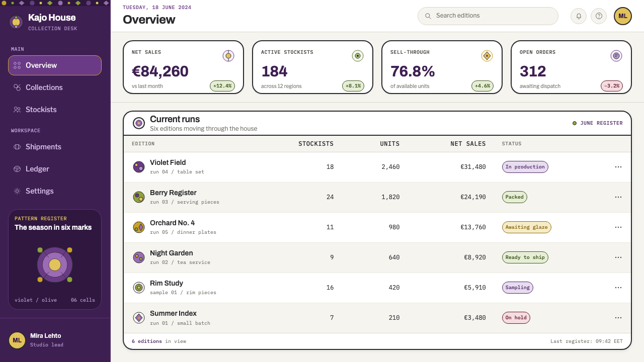Click the €31,480 net sales value

(473, 167)
